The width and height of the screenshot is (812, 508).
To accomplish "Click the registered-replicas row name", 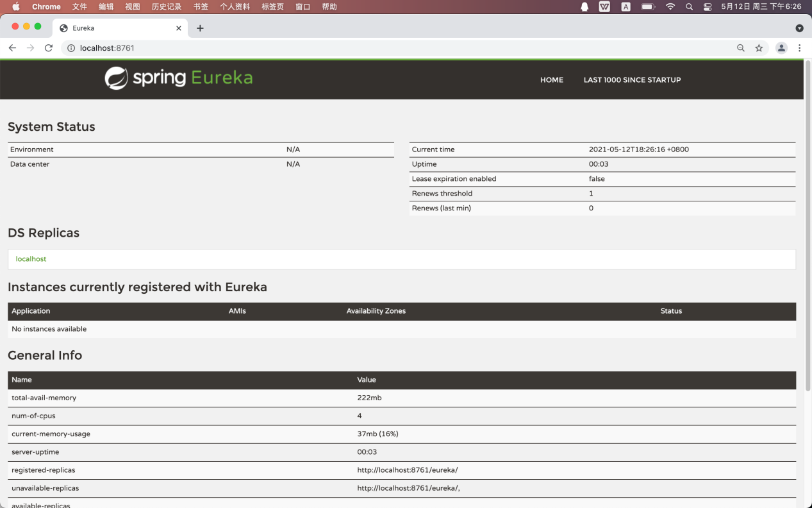I will pos(43,470).
